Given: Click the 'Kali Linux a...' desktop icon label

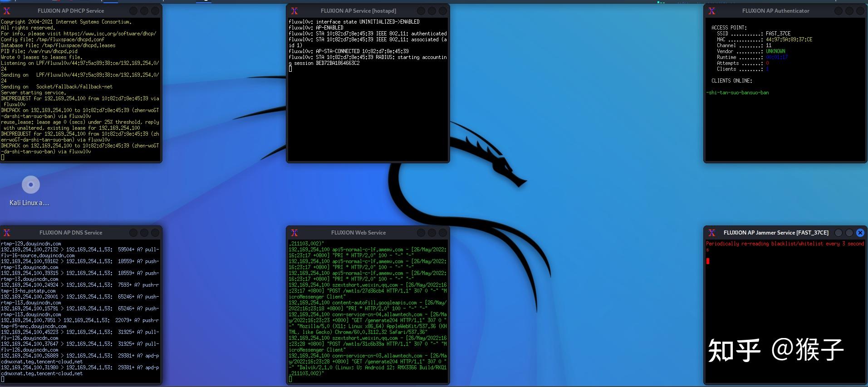Looking at the screenshot, I should tap(29, 203).
